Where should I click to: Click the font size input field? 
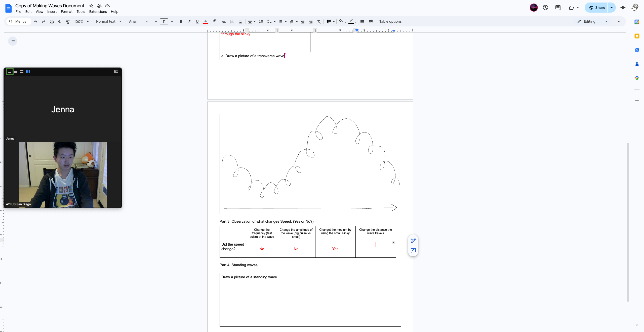click(x=164, y=21)
